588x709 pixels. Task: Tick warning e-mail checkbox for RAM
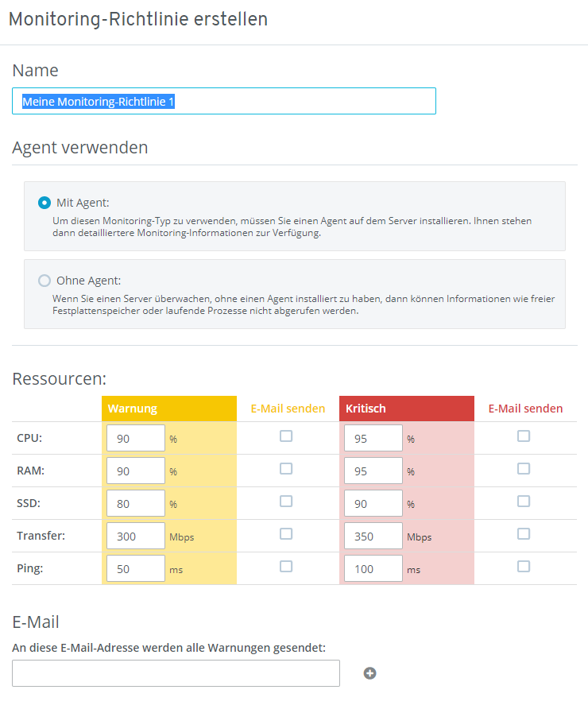click(x=286, y=469)
